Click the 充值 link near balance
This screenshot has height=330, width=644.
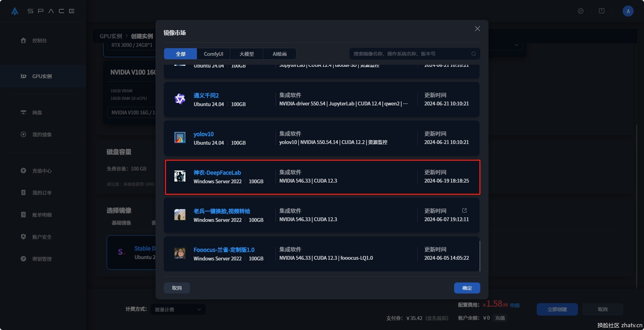[x=500, y=318]
